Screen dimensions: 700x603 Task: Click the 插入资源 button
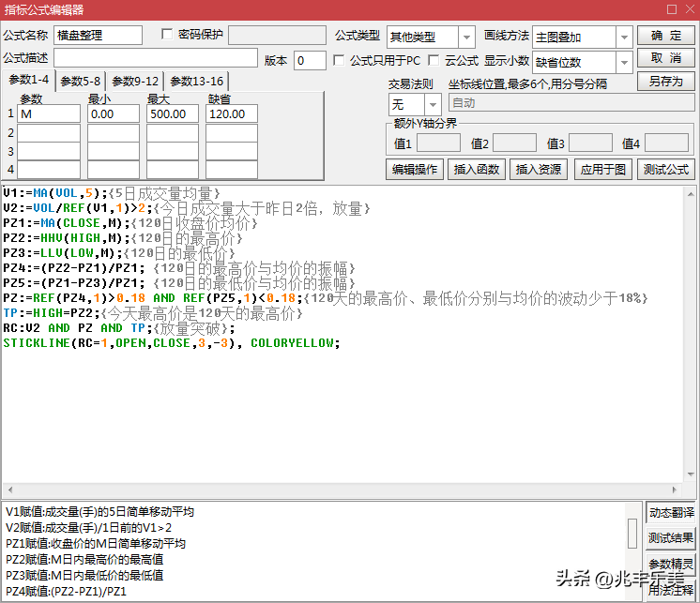539,170
